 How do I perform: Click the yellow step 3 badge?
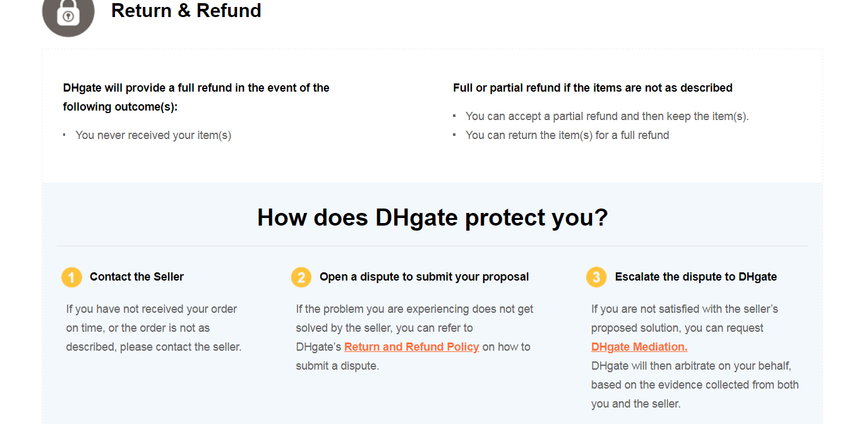[596, 277]
